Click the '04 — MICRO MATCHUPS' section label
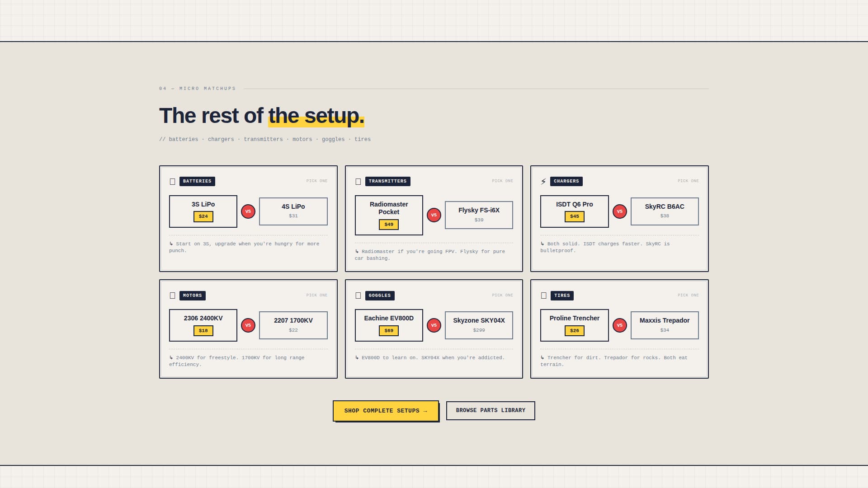 click(x=198, y=89)
